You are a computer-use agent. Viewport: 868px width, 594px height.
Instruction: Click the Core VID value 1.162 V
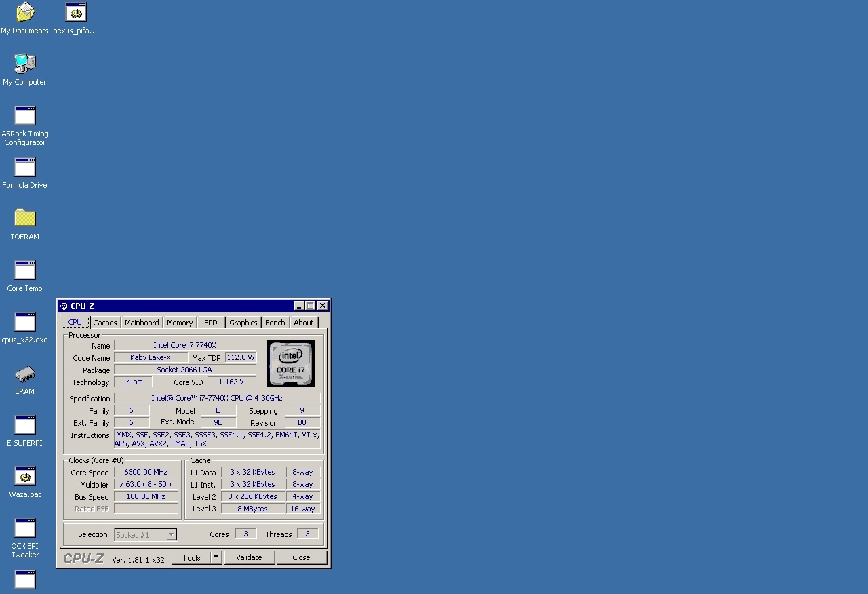(x=231, y=382)
